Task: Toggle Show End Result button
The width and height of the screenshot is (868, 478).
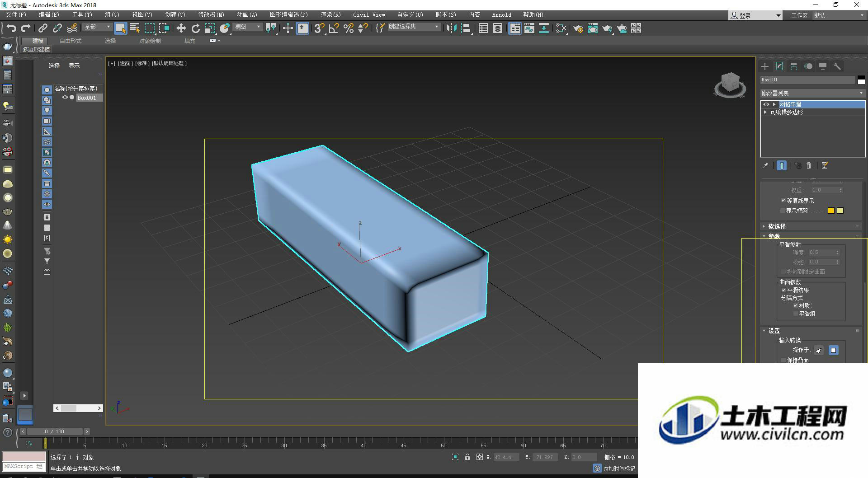Action: [782, 165]
